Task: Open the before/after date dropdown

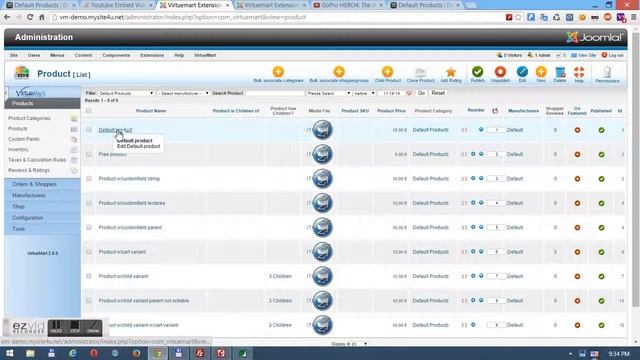Action: 364,93
